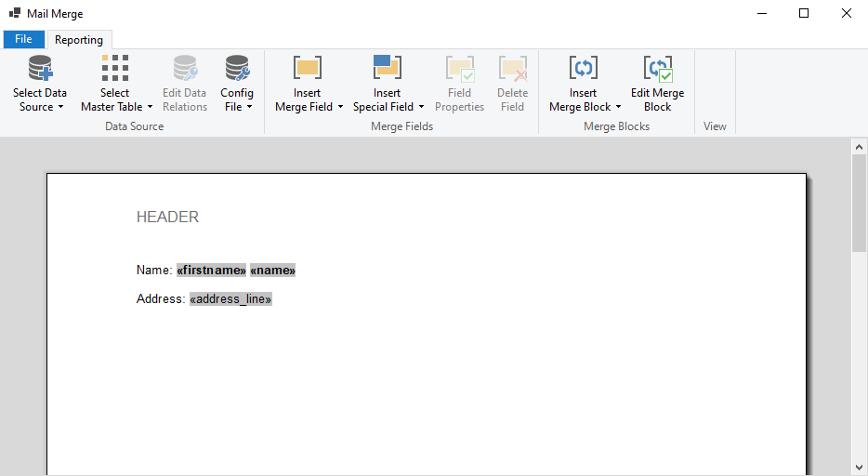Switch to the Reporting tab

click(x=79, y=40)
